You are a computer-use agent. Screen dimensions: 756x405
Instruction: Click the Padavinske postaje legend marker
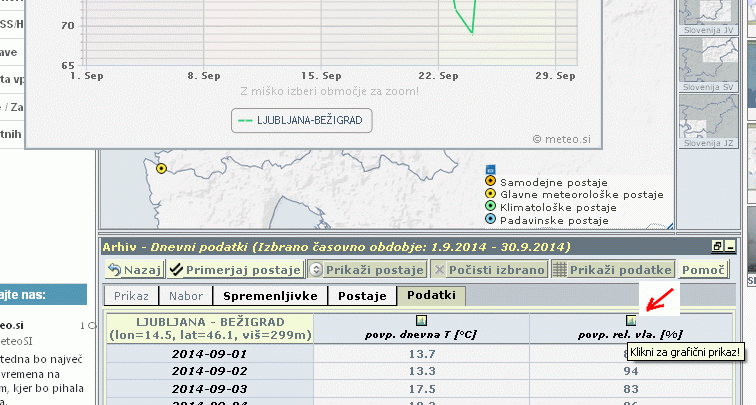pos(490,220)
